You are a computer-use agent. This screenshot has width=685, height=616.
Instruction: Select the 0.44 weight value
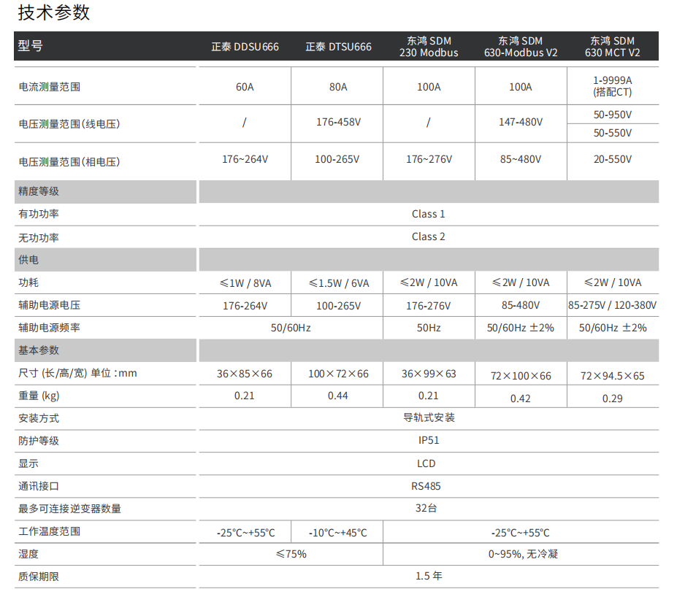[x=337, y=396]
